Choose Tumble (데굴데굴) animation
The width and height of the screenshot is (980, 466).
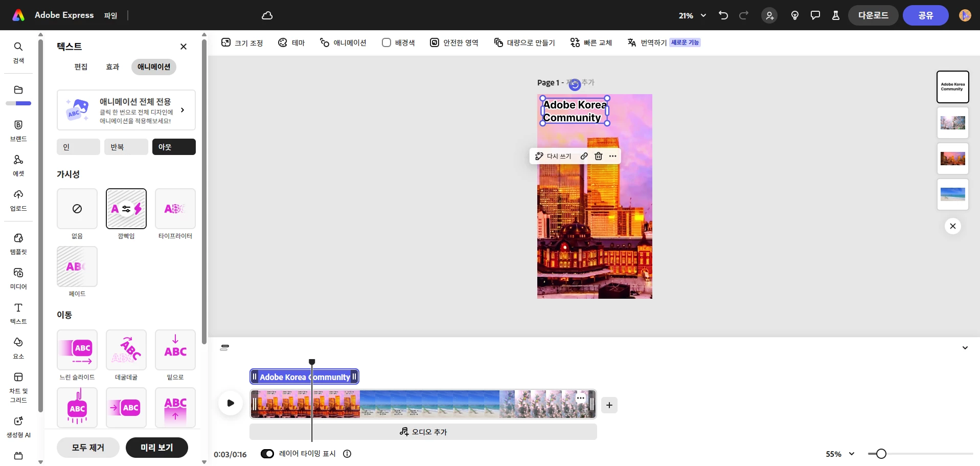tap(126, 350)
